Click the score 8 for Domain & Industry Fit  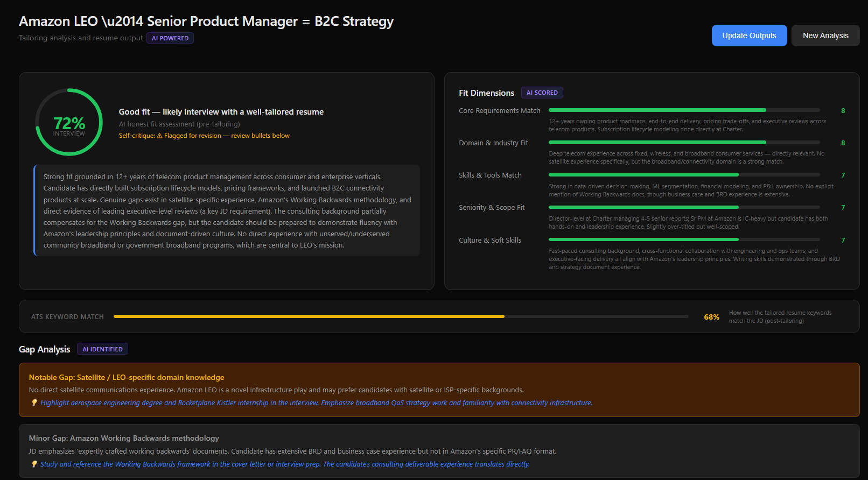(x=843, y=143)
